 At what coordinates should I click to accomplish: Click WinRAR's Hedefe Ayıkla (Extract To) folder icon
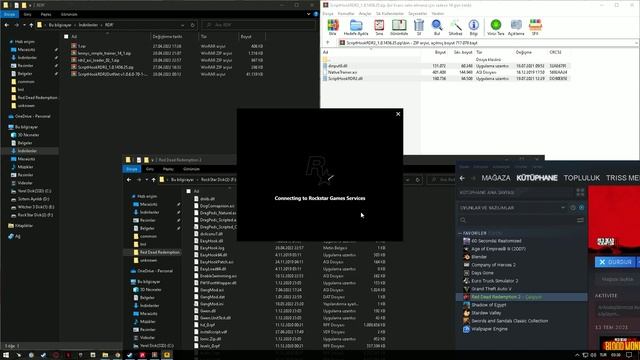[x=356, y=26]
